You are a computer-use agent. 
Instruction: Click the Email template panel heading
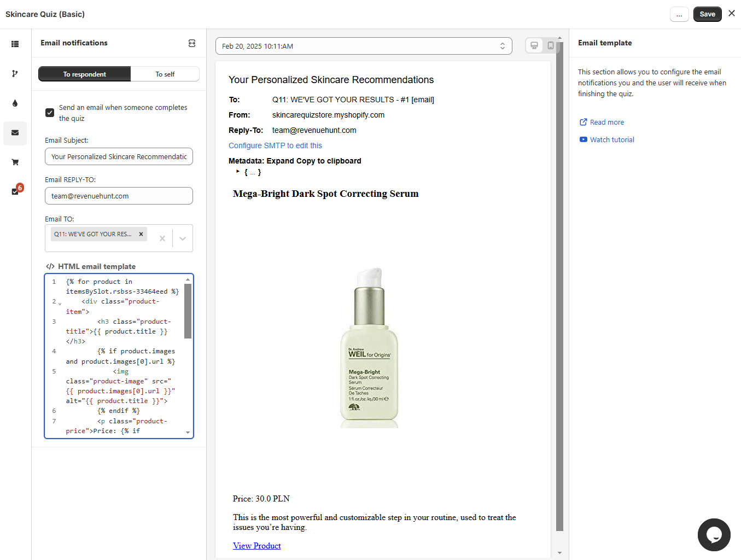tap(605, 43)
